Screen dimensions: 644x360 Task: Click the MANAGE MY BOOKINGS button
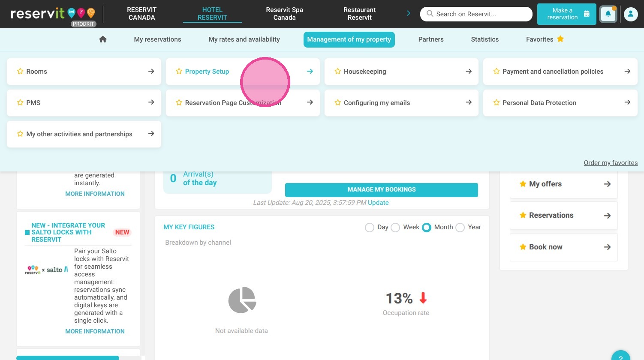(x=382, y=190)
